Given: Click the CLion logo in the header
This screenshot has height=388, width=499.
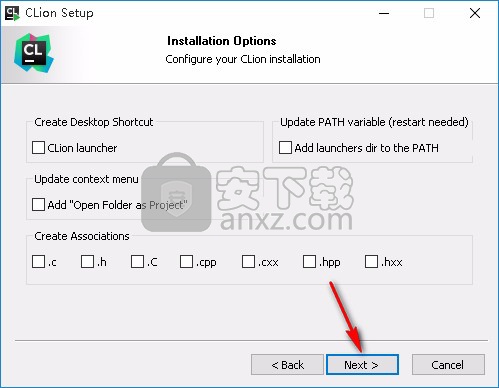Looking at the screenshot, I should coord(34,53).
